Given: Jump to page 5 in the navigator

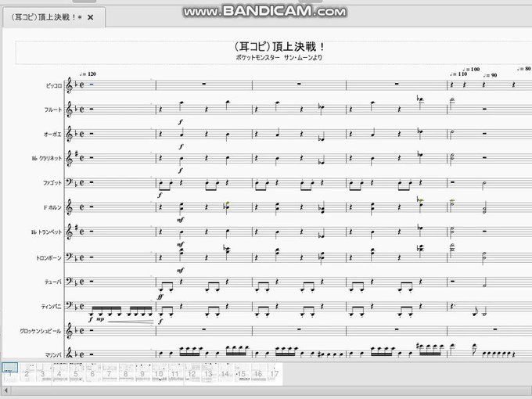Looking at the screenshot, I should [x=76, y=373].
